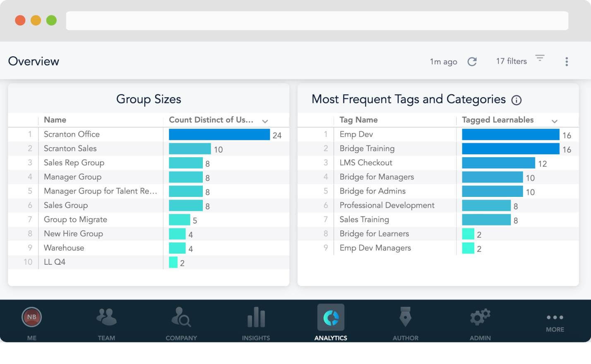Open the Company search icon
Image resolution: width=591 pixels, height=364 pixels.
tap(181, 317)
